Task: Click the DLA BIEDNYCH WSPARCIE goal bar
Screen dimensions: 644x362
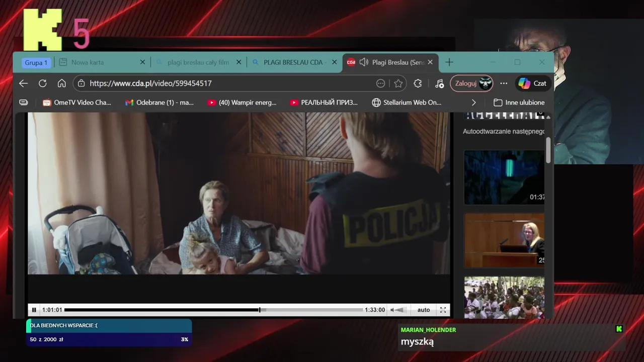Action: tap(109, 325)
